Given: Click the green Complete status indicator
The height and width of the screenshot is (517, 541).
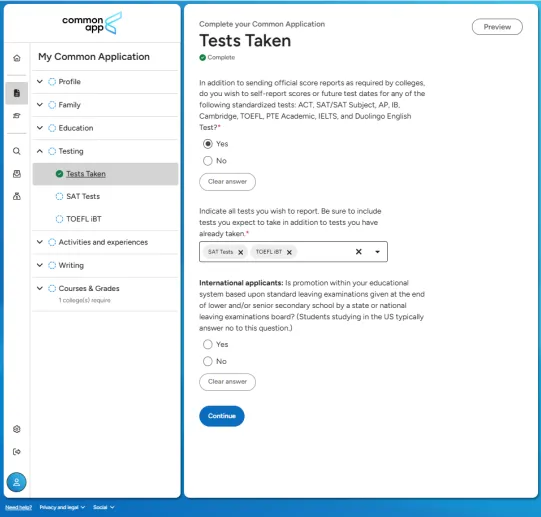Looking at the screenshot, I should tap(217, 57).
